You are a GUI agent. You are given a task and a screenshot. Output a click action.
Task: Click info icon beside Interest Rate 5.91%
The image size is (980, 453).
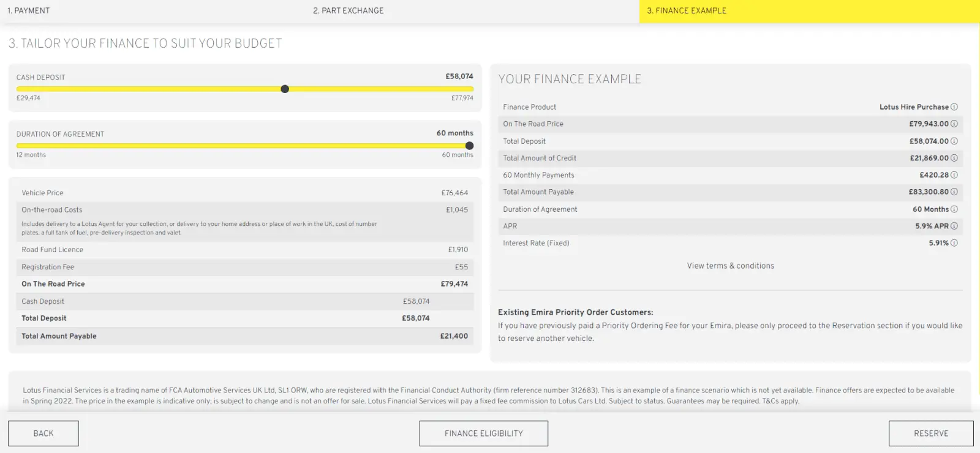tap(954, 243)
